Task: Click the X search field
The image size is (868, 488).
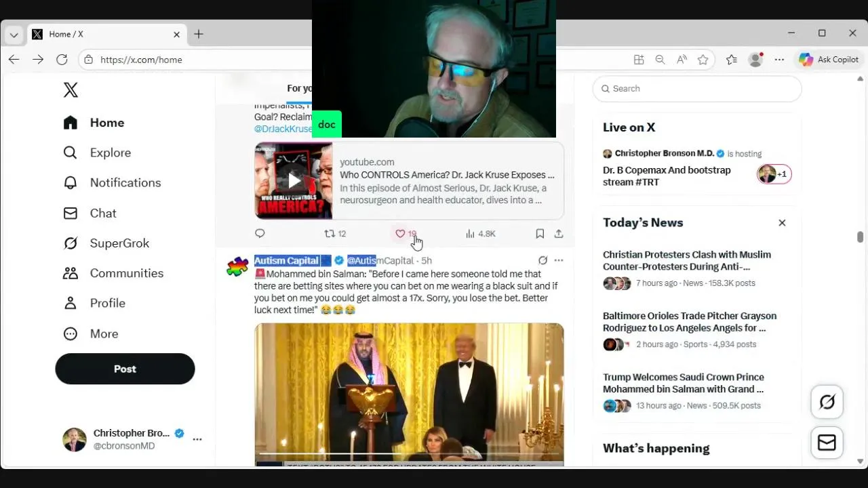Action: [697, 89]
